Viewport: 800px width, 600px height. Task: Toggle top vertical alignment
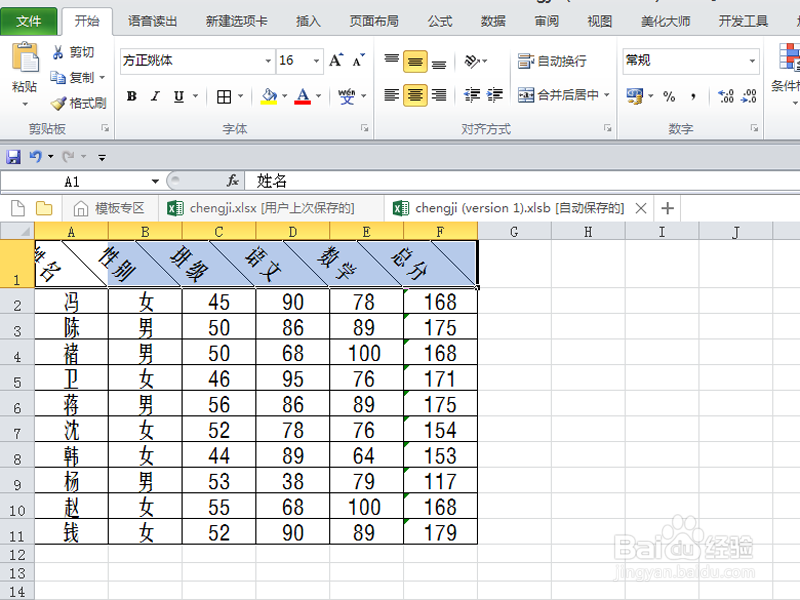coord(391,61)
